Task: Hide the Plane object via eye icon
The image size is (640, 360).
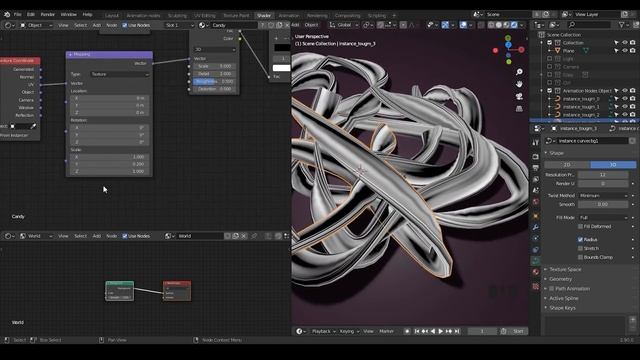Action: point(624,51)
